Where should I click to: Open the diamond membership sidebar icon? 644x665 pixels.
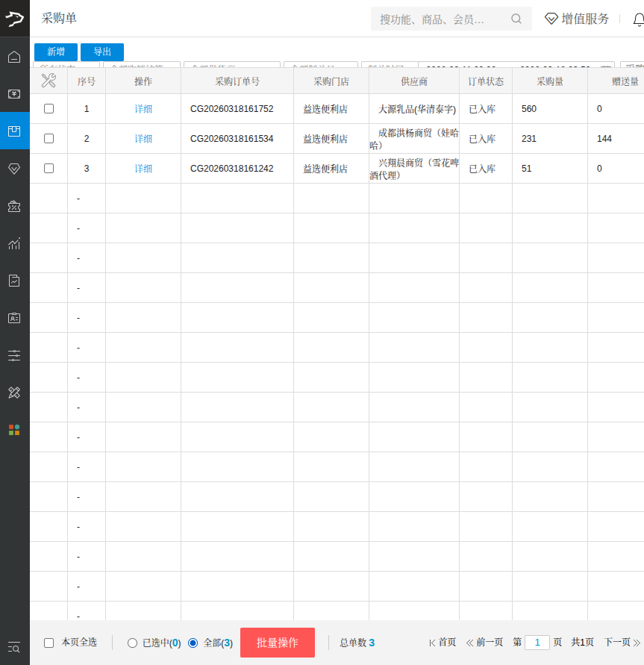[14, 169]
